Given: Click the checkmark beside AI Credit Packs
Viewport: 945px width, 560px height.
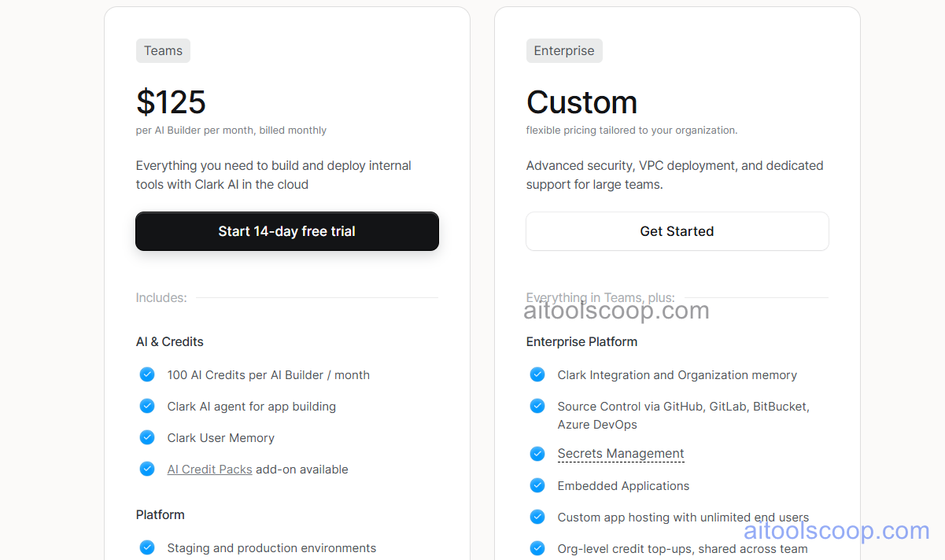Looking at the screenshot, I should [x=147, y=469].
